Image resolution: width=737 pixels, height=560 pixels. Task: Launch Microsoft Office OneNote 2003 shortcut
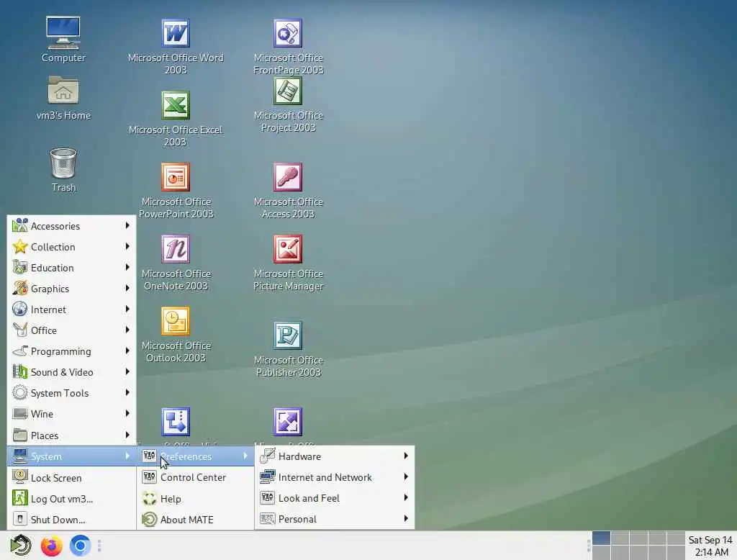[176, 263]
